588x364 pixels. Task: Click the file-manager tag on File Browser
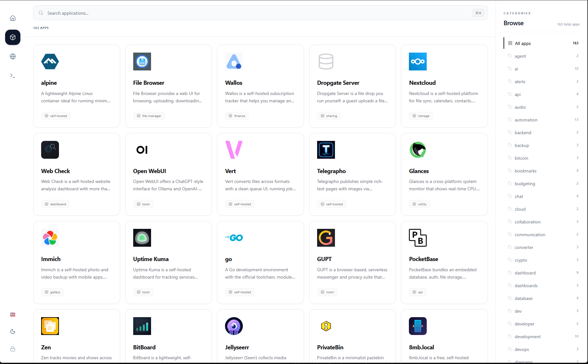tap(149, 116)
